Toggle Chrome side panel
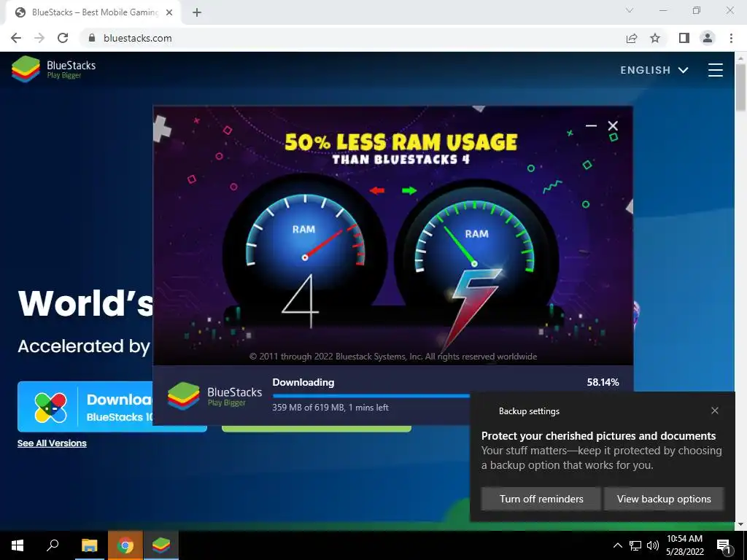 click(x=684, y=38)
